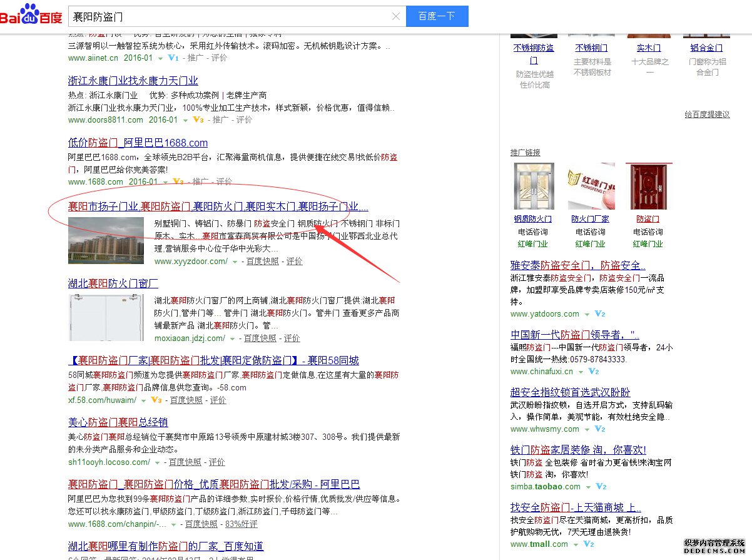Expand dropdown arrow after www.yatdoors.com
The image size is (752, 560).
[x=587, y=314]
